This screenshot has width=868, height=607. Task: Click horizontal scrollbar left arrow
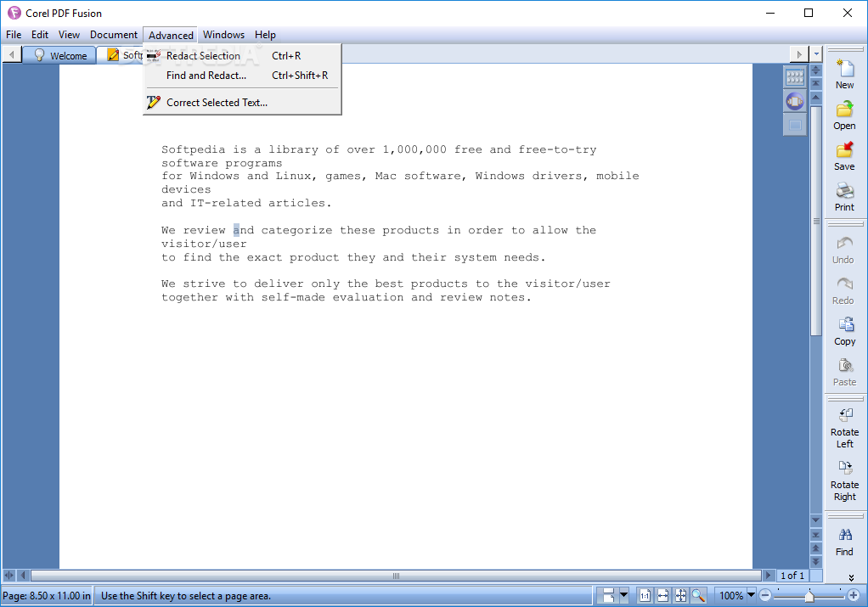click(x=23, y=576)
